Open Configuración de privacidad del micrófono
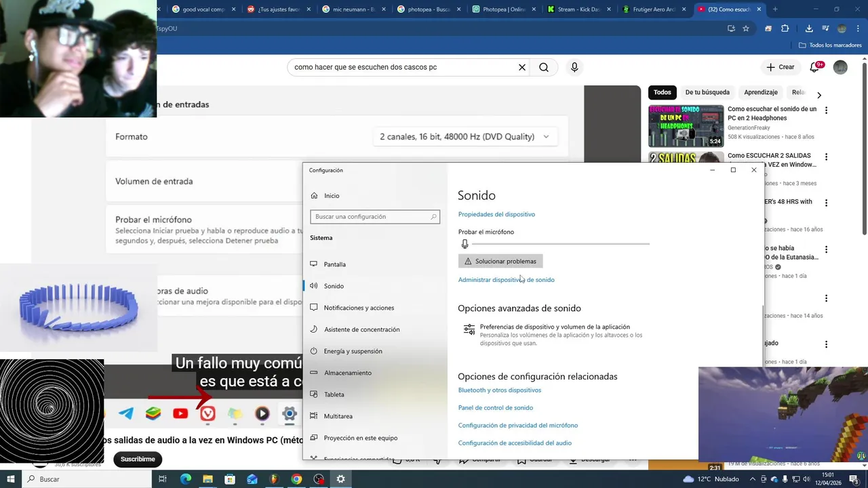This screenshot has height=488, width=868. point(518,425)
